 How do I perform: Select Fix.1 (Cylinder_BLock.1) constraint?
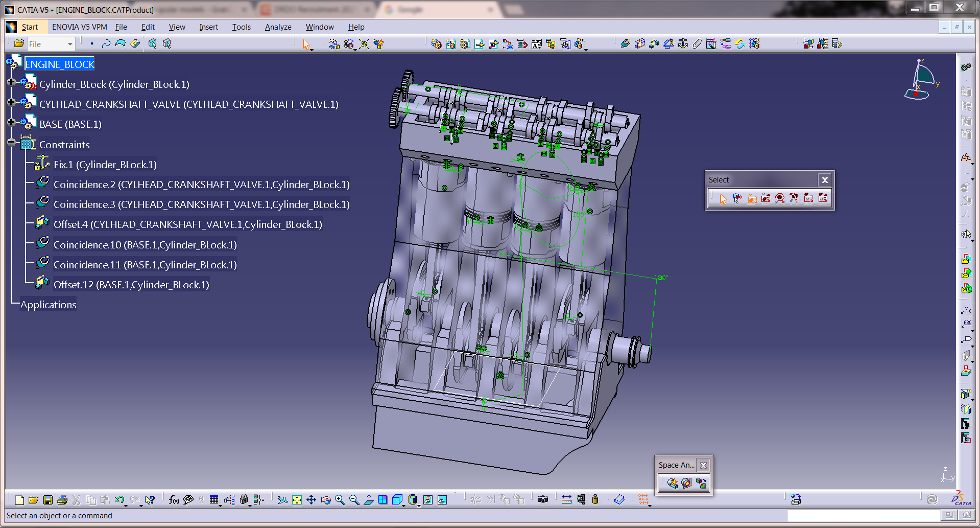(105, 165)
